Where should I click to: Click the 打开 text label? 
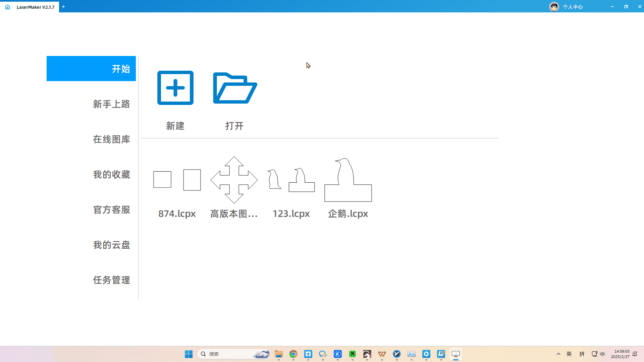[234, 126]
